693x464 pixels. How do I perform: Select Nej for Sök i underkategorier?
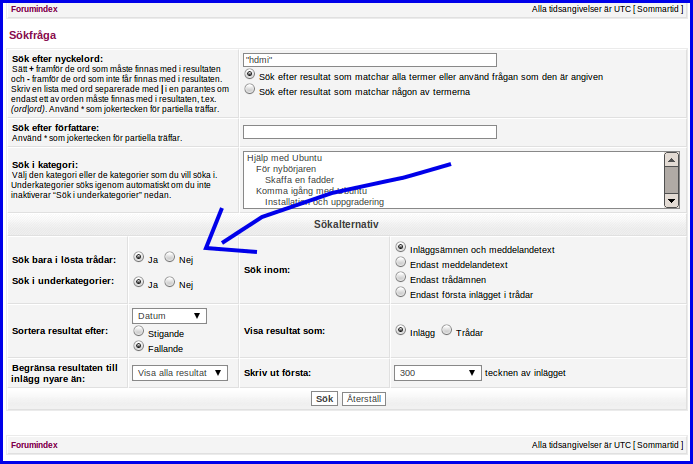170,281
